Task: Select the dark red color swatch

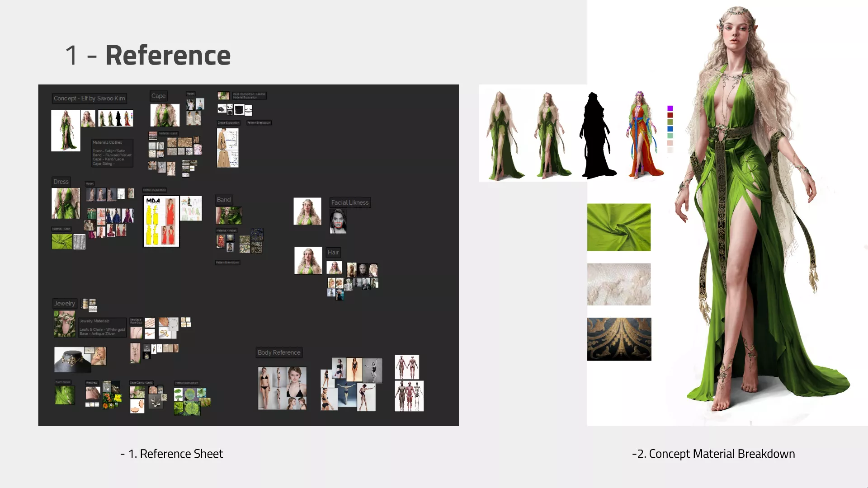Action: tap(670, 115)
